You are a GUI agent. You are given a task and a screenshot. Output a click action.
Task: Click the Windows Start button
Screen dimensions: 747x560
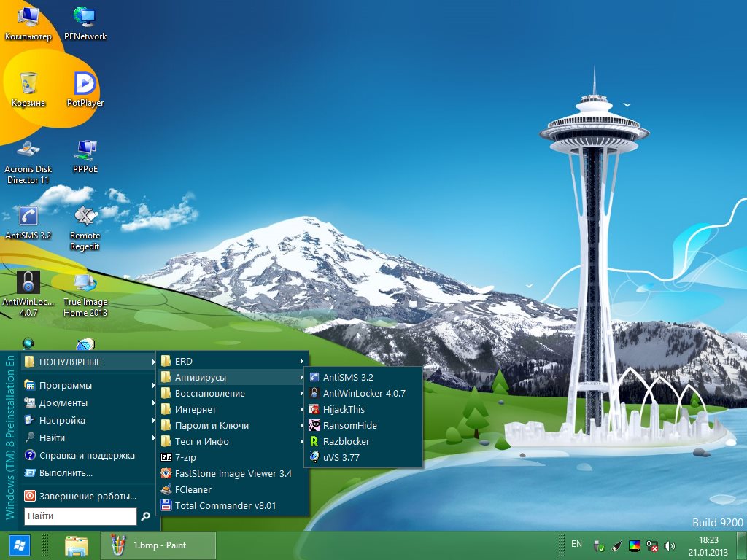click(x=19, y=545)
